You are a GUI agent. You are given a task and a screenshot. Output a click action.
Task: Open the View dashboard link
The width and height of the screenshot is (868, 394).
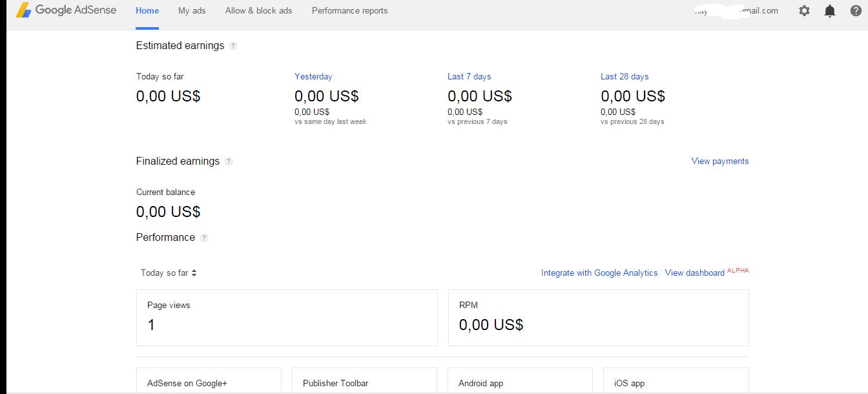pos(694,273)
